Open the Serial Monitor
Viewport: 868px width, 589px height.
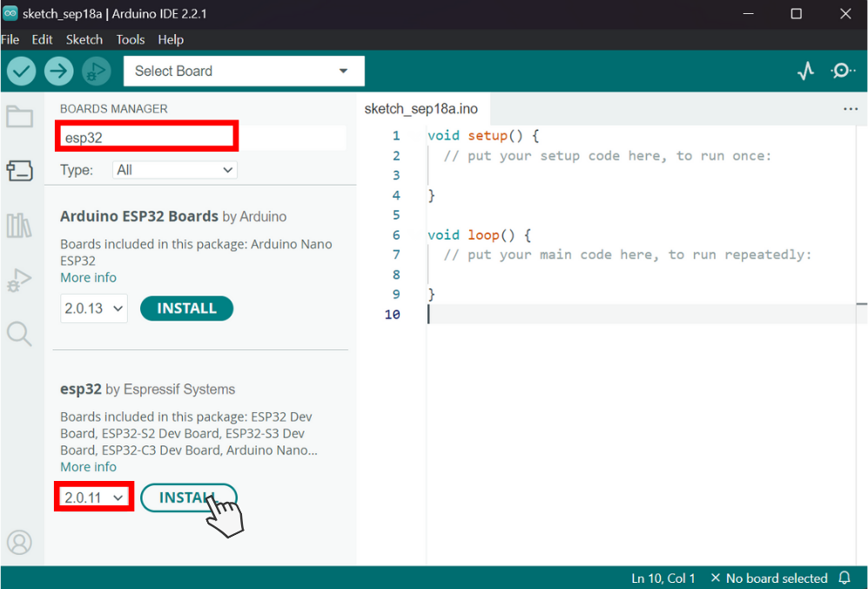point(843,71)
